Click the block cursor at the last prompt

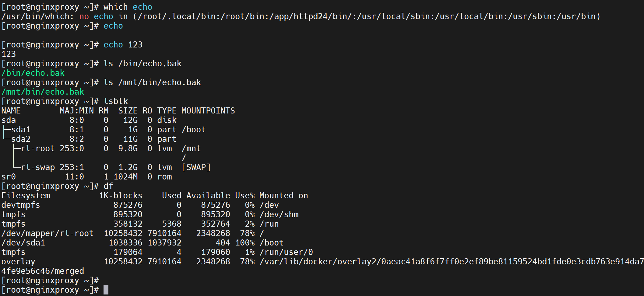[106, 290]
